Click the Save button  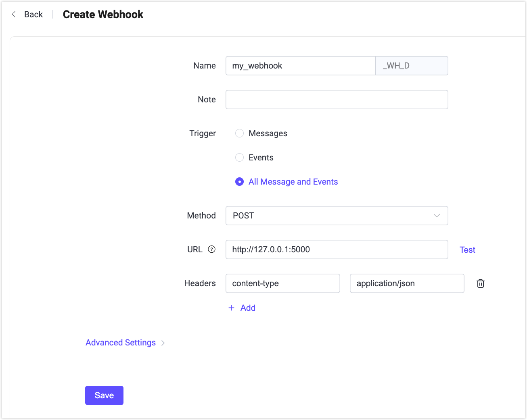pyautogui.click(x=104, y=395)
